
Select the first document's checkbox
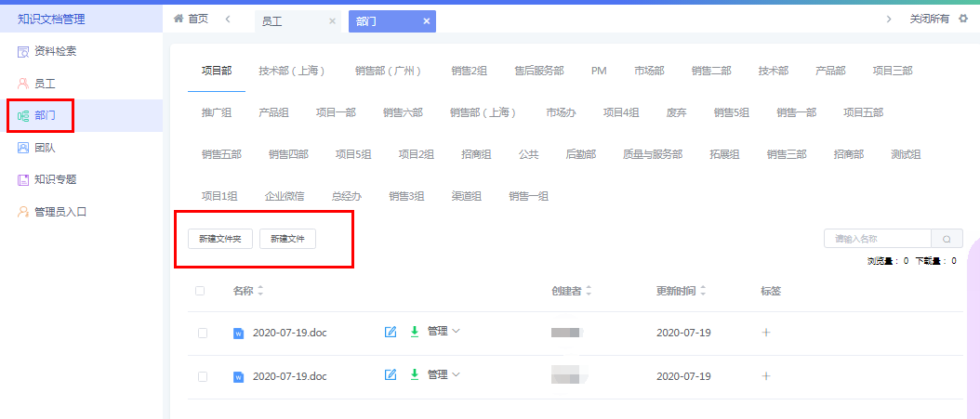pos(203,333)
